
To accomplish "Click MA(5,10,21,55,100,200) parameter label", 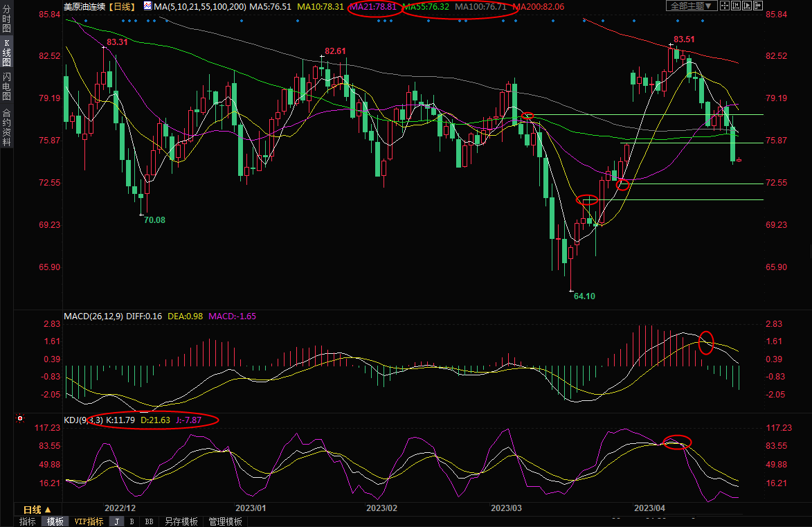I will point(200,7).
